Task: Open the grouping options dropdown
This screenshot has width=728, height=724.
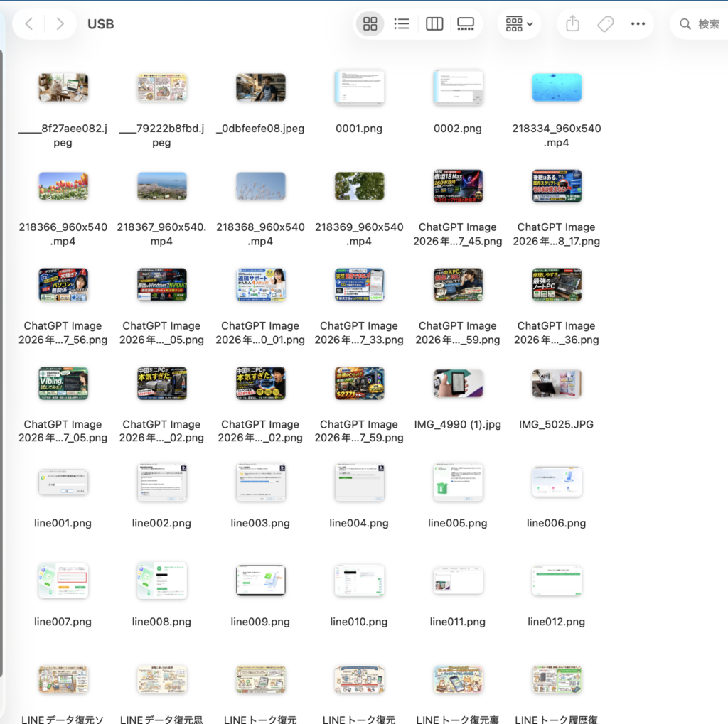Action: tap(519, 23)
